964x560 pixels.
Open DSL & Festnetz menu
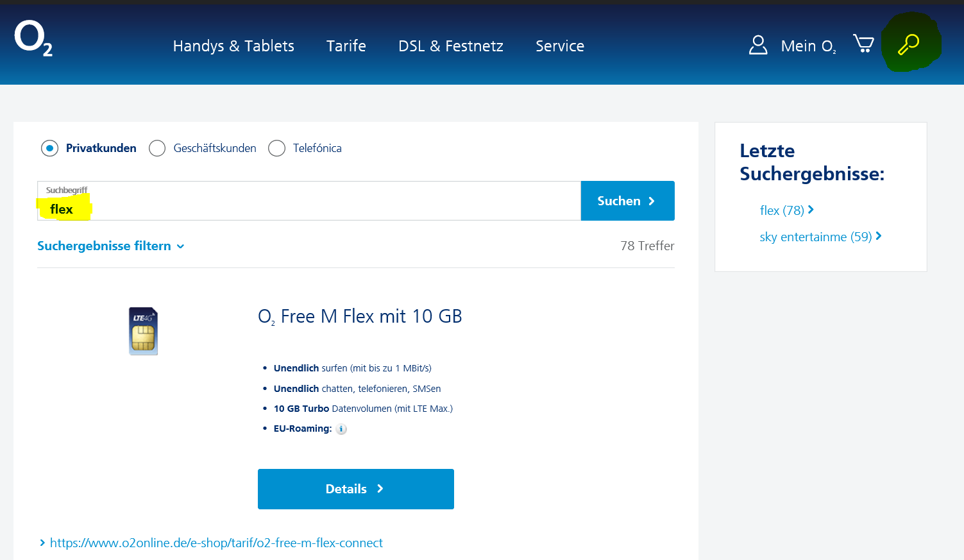(451, 46)
